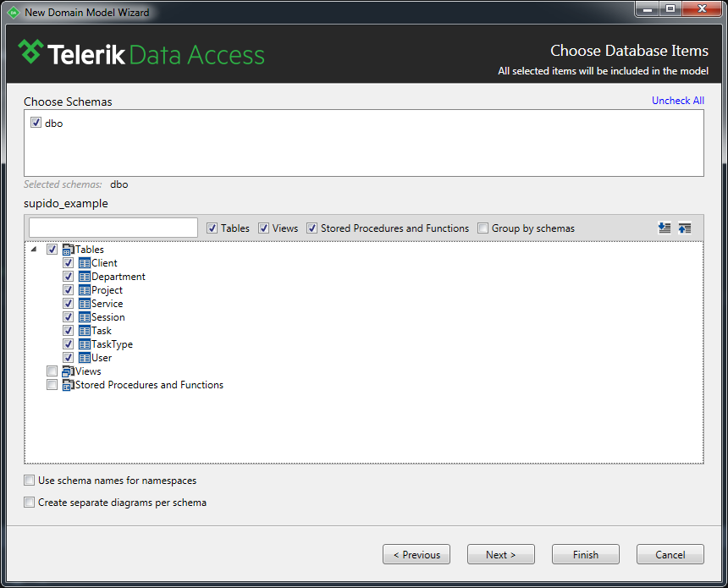Toggle Stored Procedures and Functions filter checkbox
The image size is (728, 588).
point(312,228)
